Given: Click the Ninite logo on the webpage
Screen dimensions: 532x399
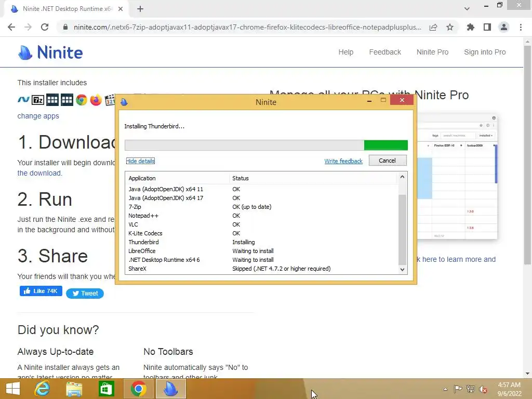Looking at the screenshot, I should pyautogui.click(x=50, y=52).
